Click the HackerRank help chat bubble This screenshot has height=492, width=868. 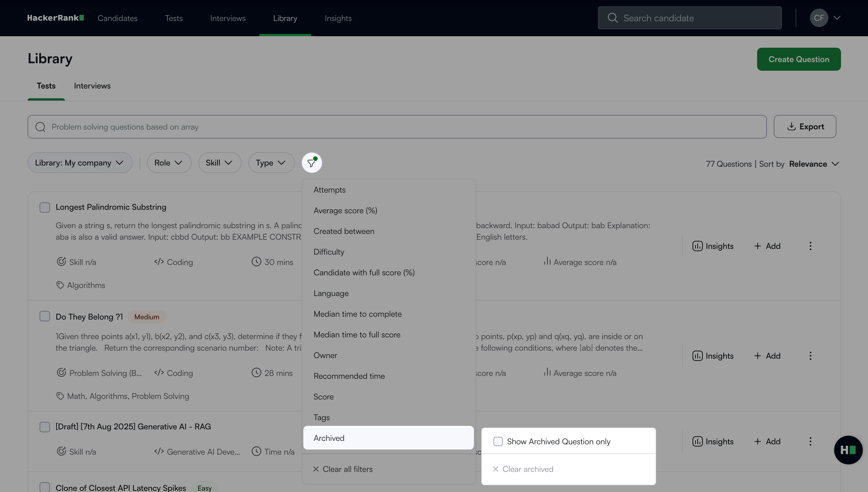coord(848,450)
